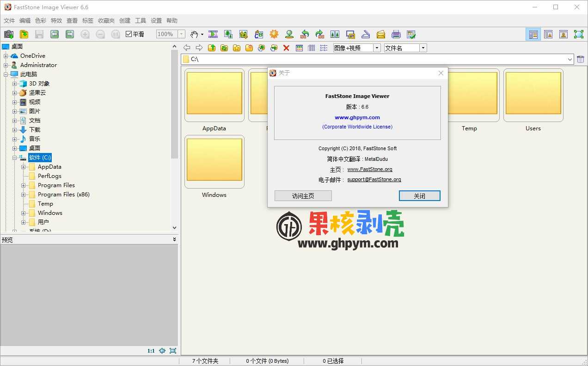Switch to browser view layout icon
588x366 pixels.
pos(533,34)
